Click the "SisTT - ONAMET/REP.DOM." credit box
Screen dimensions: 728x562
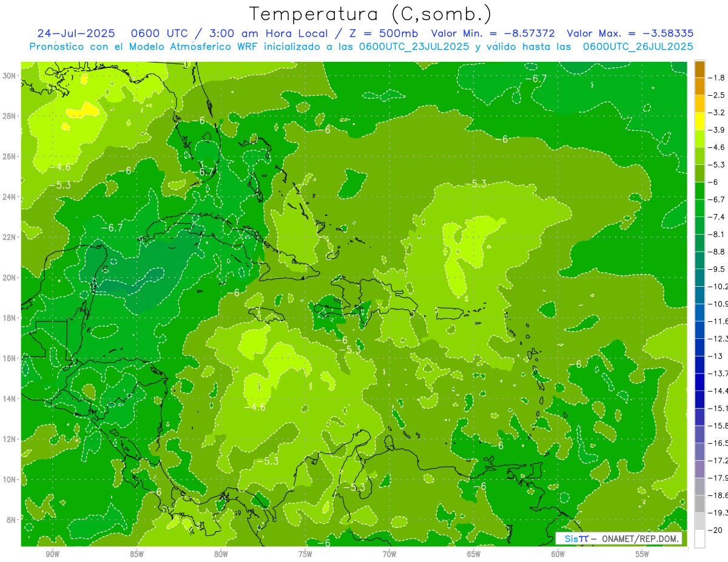[619, 538]
